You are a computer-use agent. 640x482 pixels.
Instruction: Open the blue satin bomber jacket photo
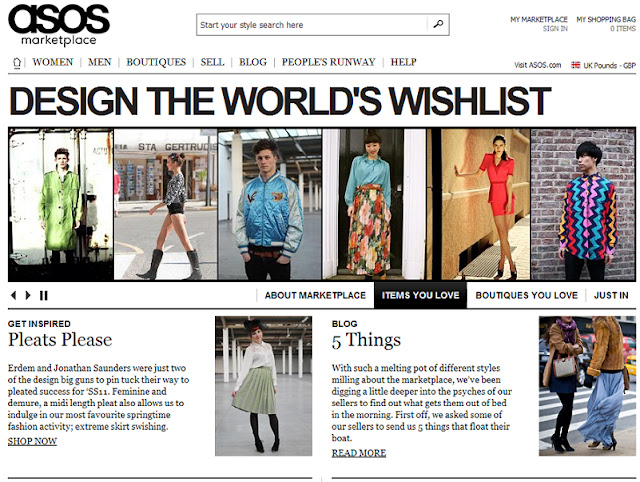point(270,204)
